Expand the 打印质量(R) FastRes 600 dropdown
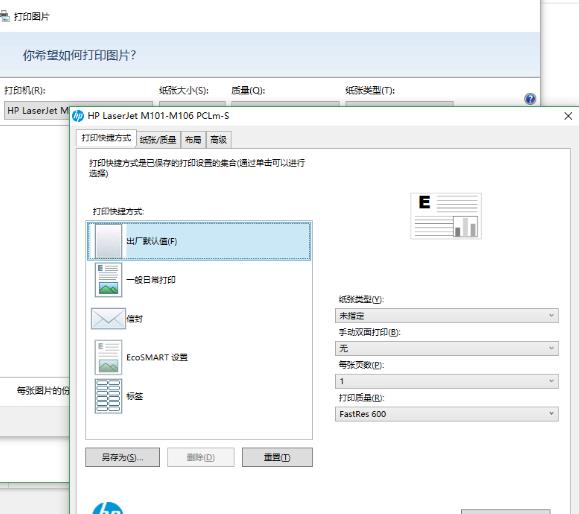This screenshot has height=514, width=579. tap(447, 414)
